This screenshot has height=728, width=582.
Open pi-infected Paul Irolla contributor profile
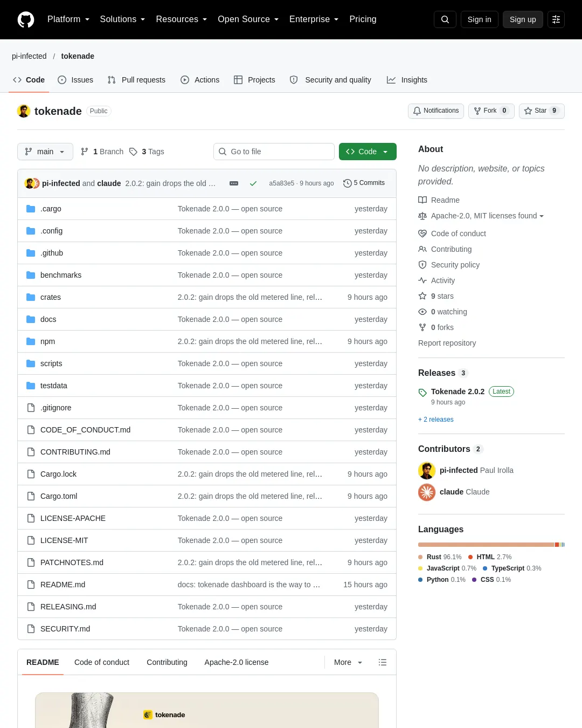coord(476,470)
